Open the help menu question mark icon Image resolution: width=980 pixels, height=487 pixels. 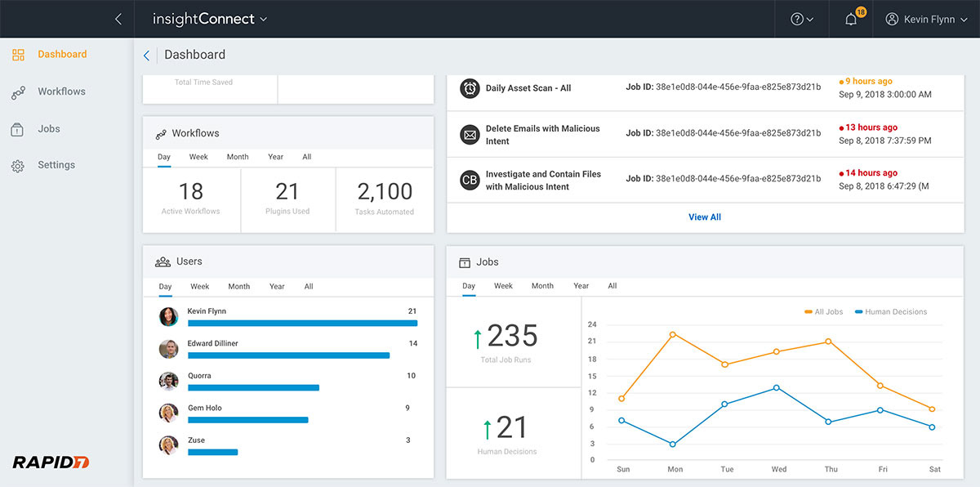coord(802,20)
